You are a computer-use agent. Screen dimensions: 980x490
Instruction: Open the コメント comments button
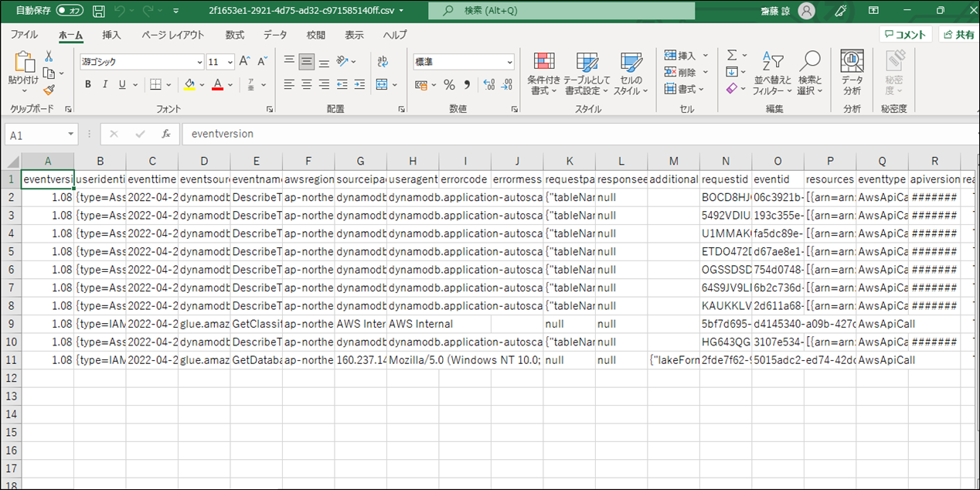point(905,35)
